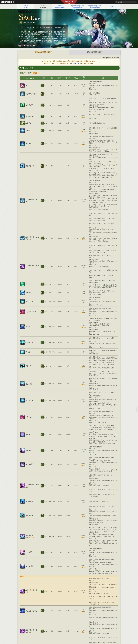The height and width of the screenshot is (644, 138).
Task: Click the タウロコレ action icon
Action: coord(23,400)
